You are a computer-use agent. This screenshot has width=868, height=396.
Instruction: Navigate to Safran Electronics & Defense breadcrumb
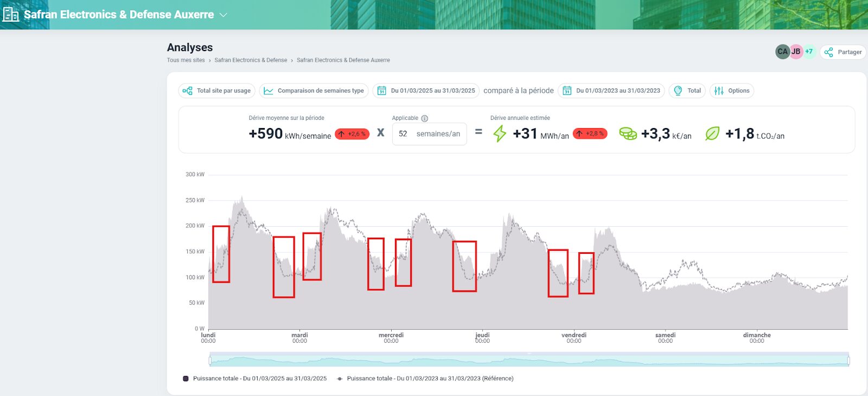tap(251, 60)
